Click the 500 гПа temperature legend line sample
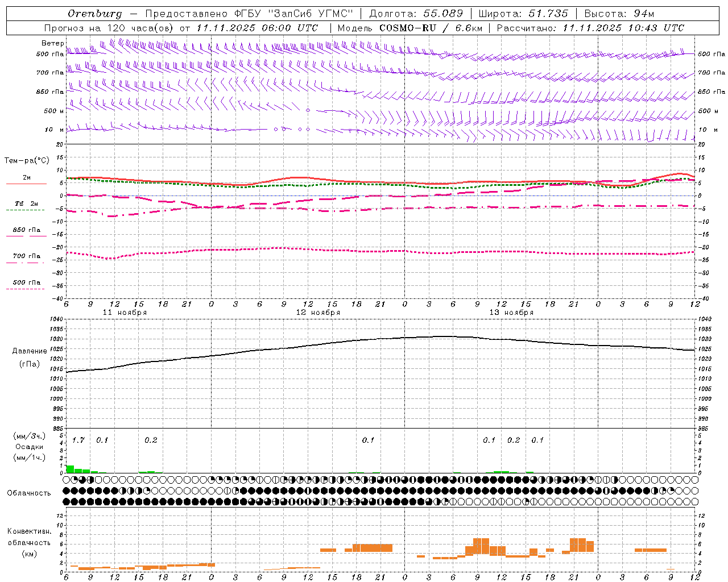 point(25,289)
